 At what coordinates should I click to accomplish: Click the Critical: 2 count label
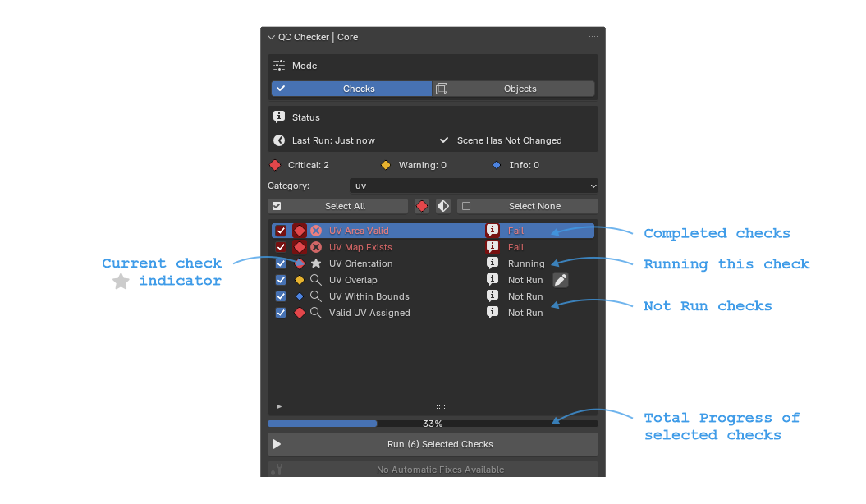coord(308,165)
